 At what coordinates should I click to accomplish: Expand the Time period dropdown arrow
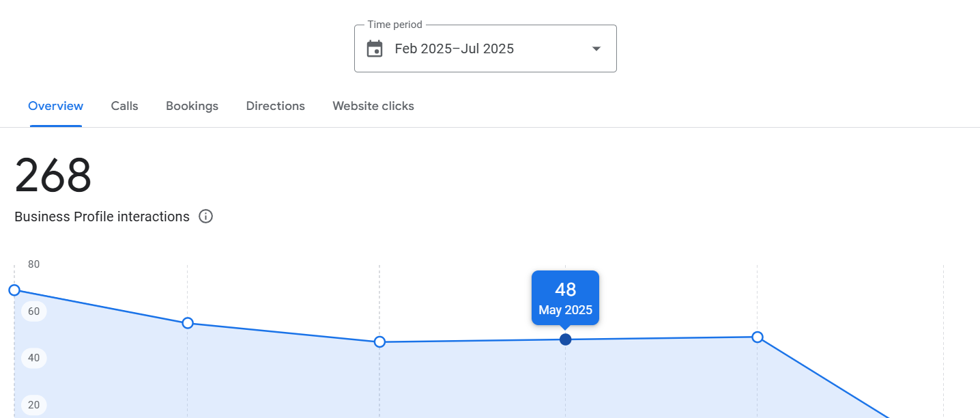596,48
